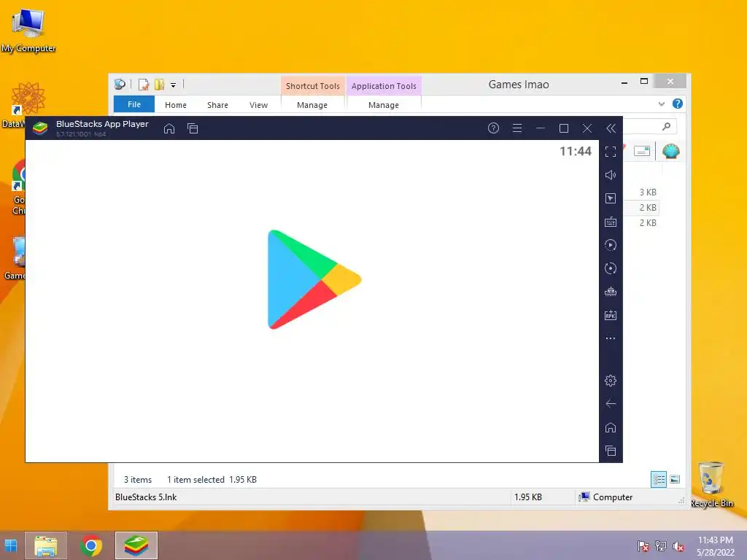Open BlueStacks settings gear

(611, 381)
